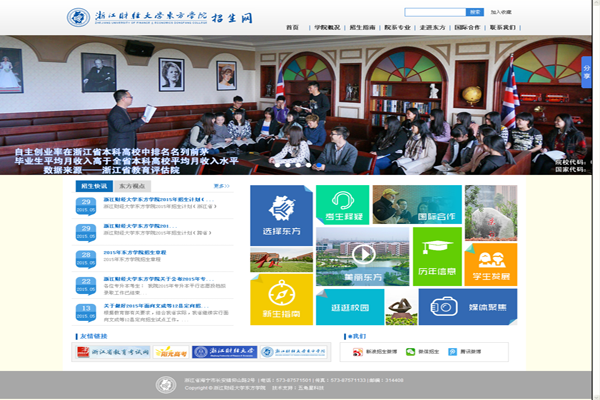Click the 选择东方 map icon tile
Image resolution: width=600 pixels, height=400 pixels.
281,216
